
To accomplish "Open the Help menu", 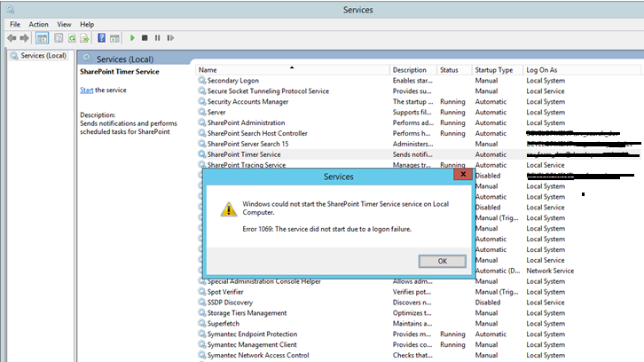I will tap(87, 24).
